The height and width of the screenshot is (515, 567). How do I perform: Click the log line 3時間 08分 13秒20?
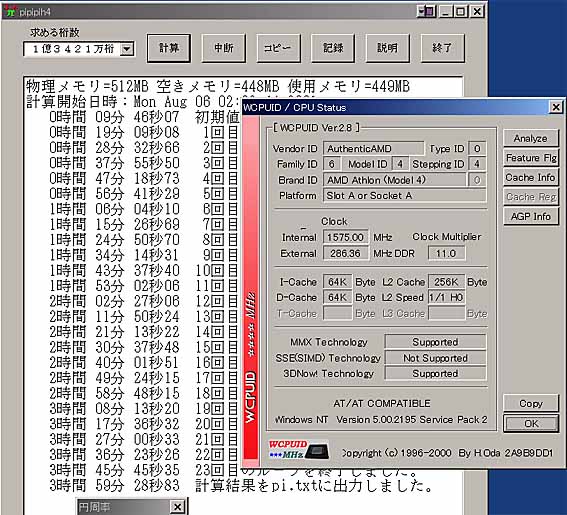click(114, 409)
